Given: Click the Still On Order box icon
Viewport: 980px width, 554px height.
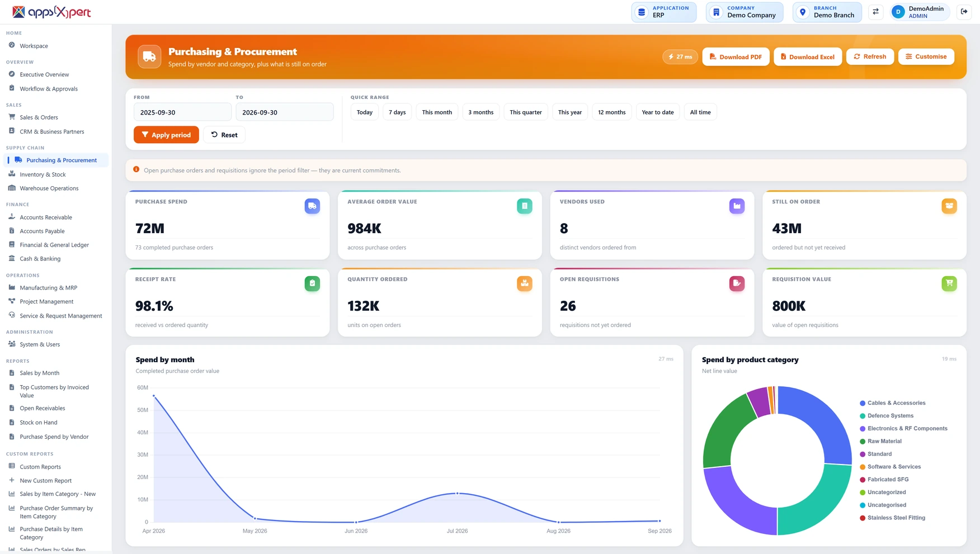Looking at the screenshot, I should coord(949,206).
